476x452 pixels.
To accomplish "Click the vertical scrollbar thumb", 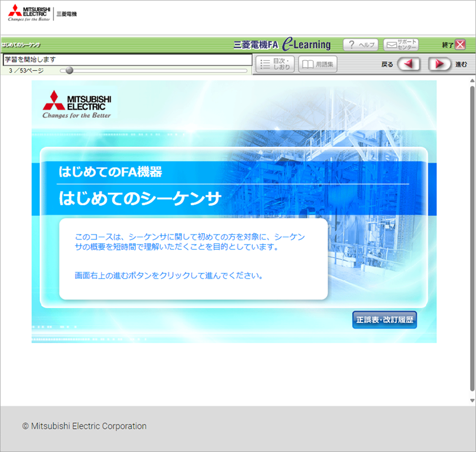I will pyautogui.click(x=472, y=238).
